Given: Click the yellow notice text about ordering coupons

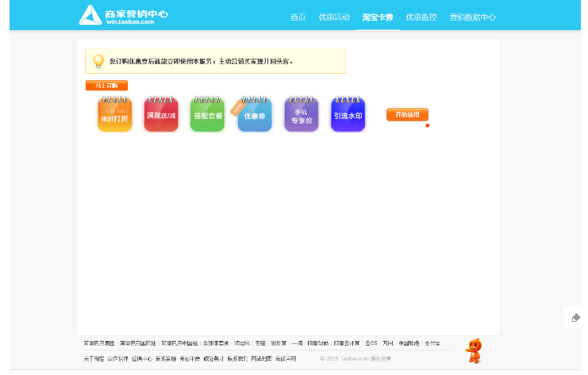Looking at the screenshot, I should (201, 61).
